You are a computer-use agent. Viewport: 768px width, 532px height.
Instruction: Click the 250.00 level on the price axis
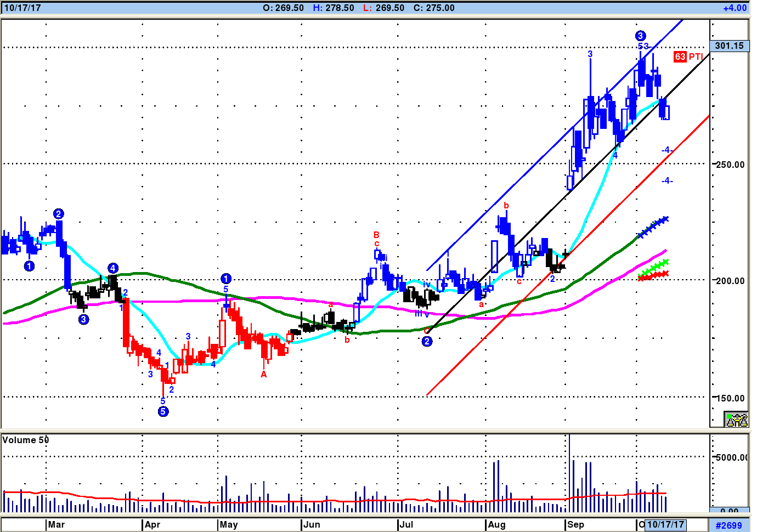coord(730,165)
